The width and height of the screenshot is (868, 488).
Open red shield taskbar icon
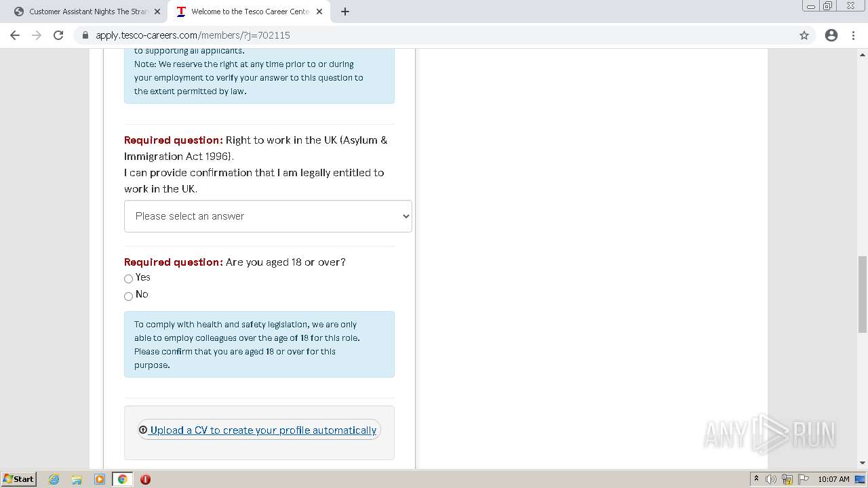point(145,479)
